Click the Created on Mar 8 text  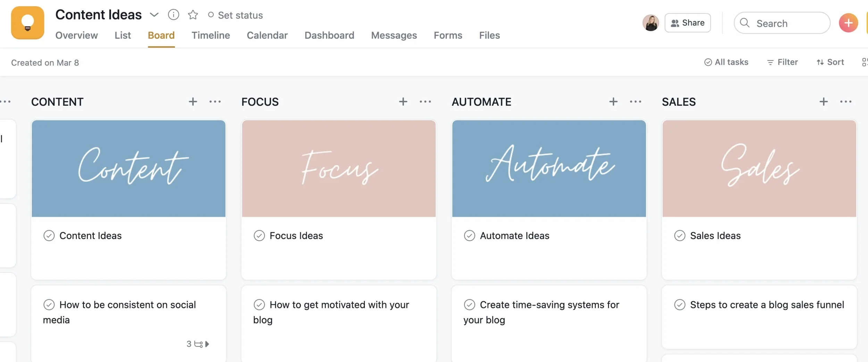[x=45, y=63]
